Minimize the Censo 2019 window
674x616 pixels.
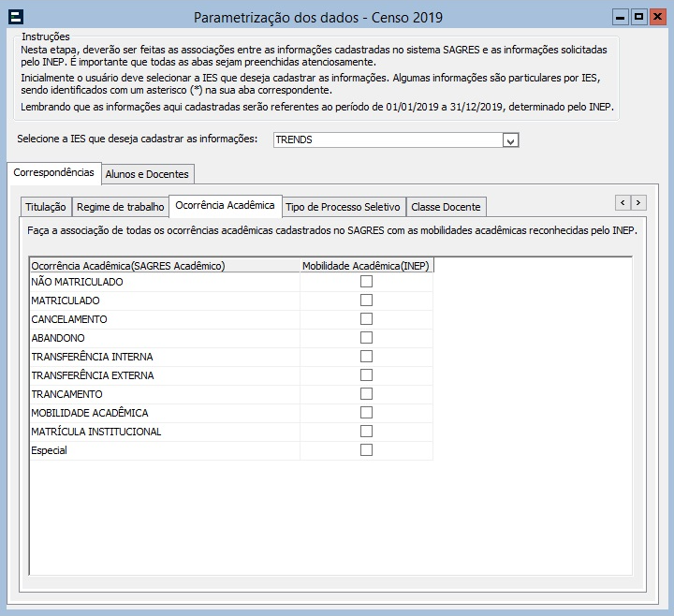[x=621, y=17]
